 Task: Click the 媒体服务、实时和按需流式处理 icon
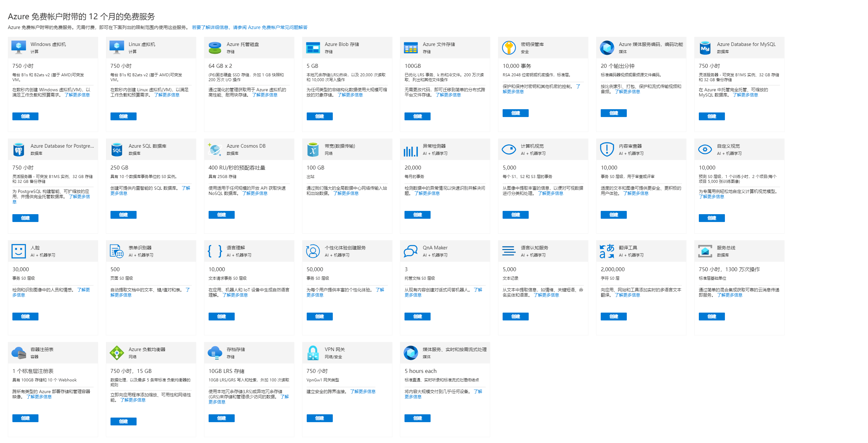coord(411,353)
